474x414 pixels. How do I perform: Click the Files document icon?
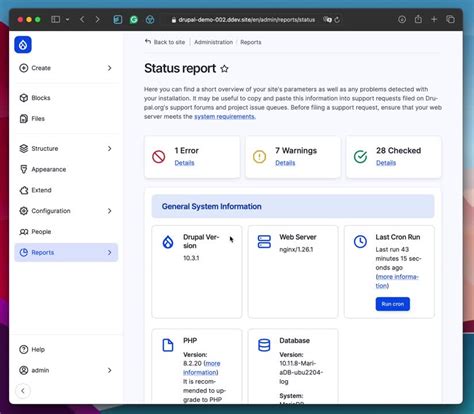coord(24,119)
